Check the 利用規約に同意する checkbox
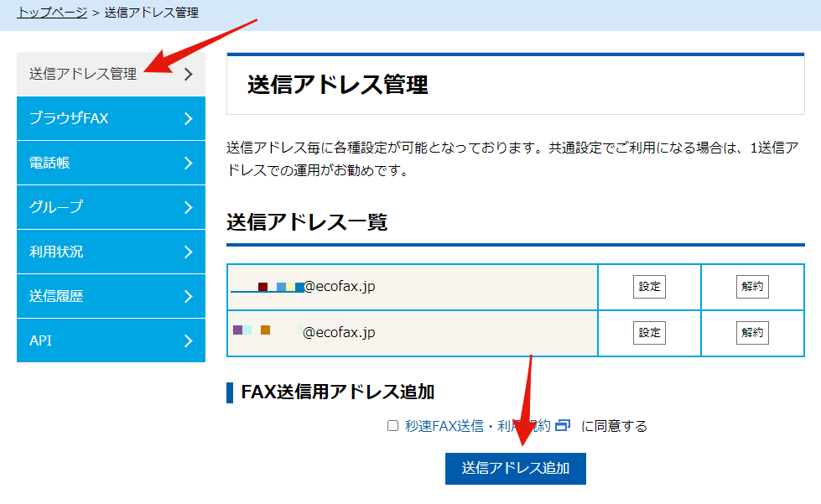This screenshot has height=504, width=821. (x=392, y=426)
